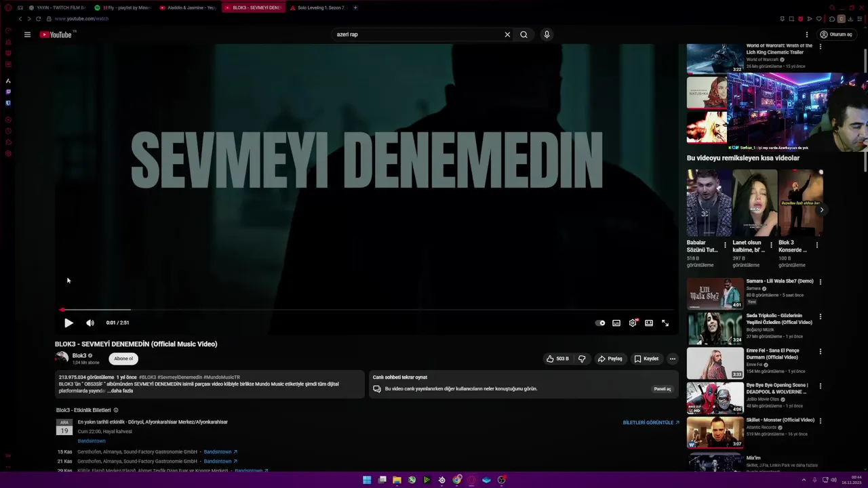Open YouTube settings three-dot menu beside Oturum aç
The height and width of the screenshot is (488, 868).
pos(807,35)
